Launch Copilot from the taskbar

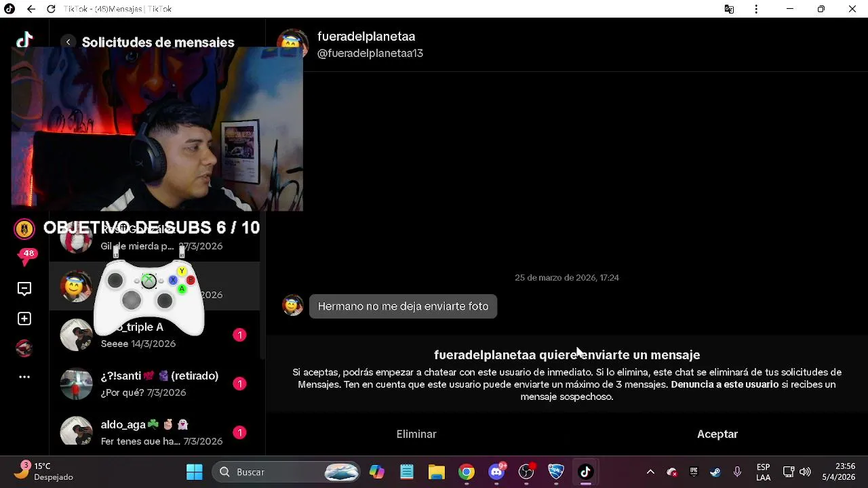pos(377,472)
